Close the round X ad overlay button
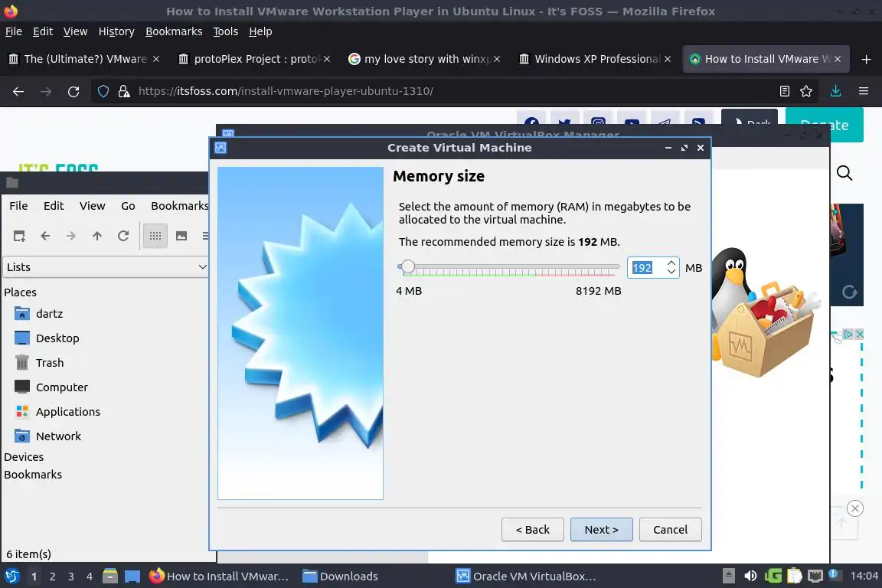The height and width of the screenshot is (588, 882). coord(855,508)
